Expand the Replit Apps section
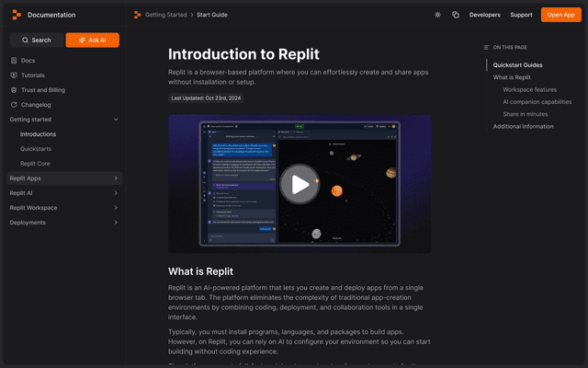Viewport: 588px width, 368px height. [115, 178]
